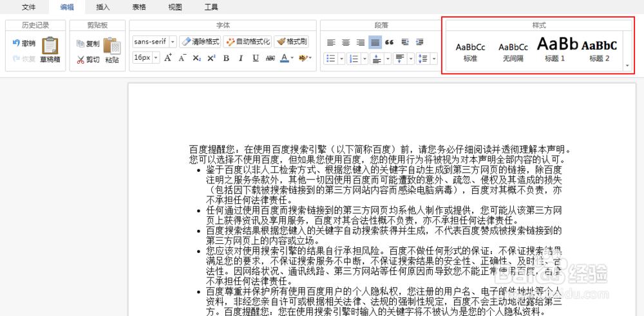Screen dimensions: 644x316
Task: Click the bullet text starting 任何通过使用百度
Action: [384, 216]
